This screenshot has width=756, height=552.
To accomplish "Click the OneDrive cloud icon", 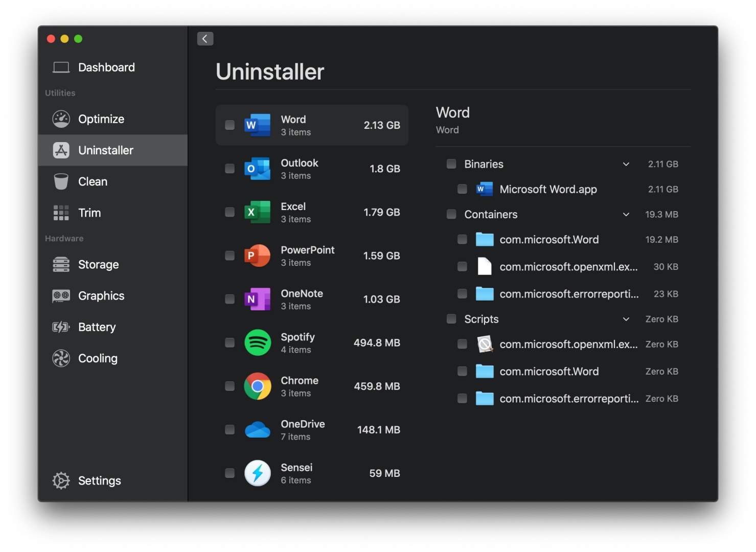I will tap(257, 430).
